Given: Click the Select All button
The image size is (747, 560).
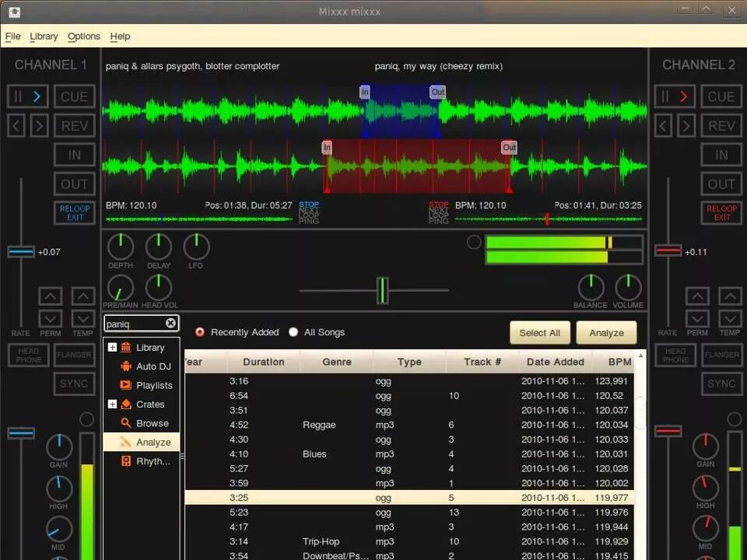Looking at the screenshot, I should [x=540, y=333].
